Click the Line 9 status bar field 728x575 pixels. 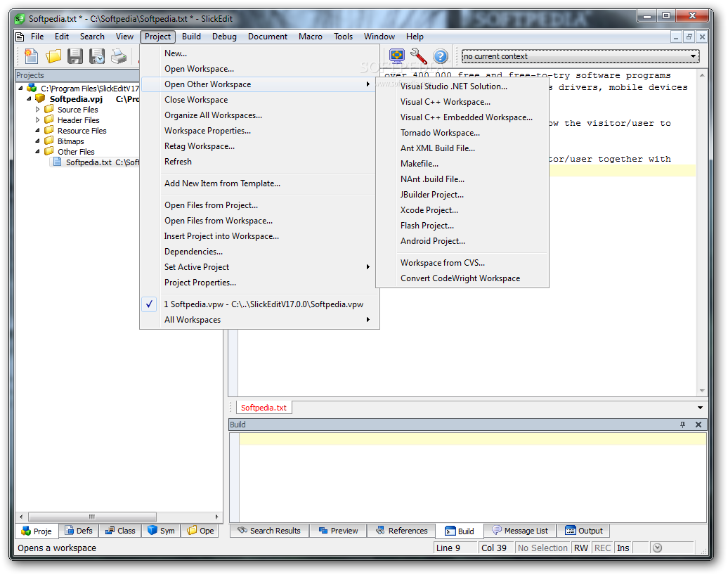click(x=456, y=548)
